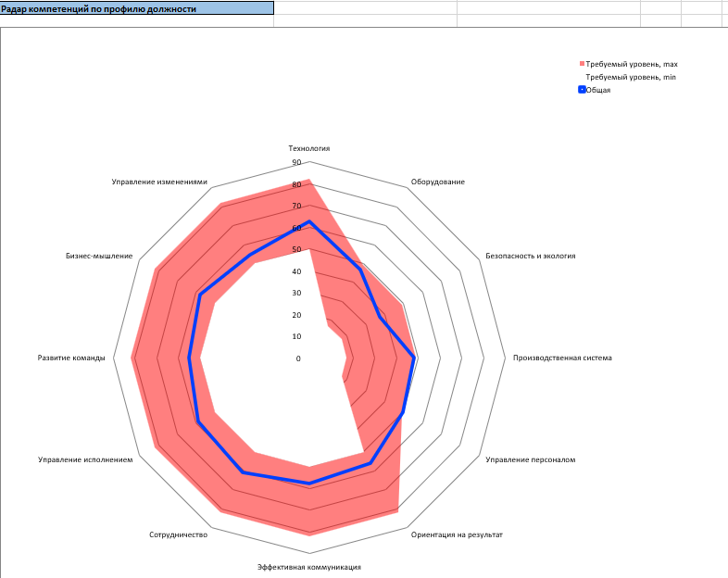Screen dimensions: 728x578
Task: Click the Эффективная коммуникация axis label
Action: 309,567
